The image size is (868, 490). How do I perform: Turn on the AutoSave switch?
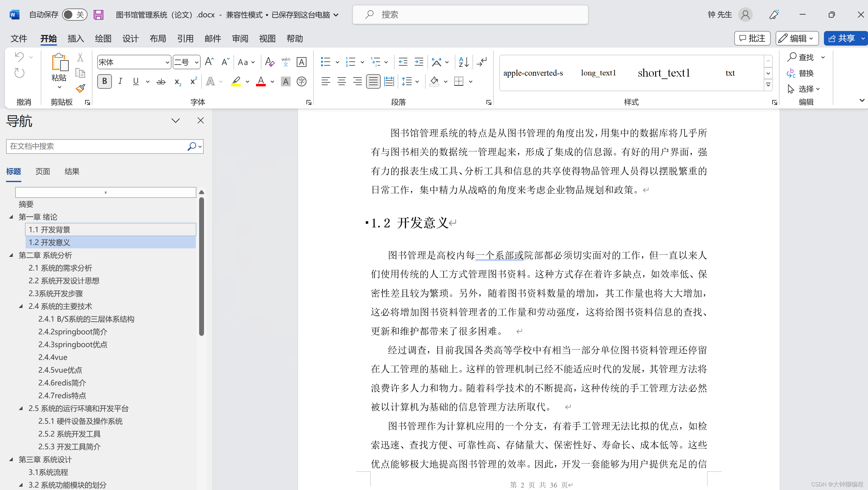tap(74, 15)
